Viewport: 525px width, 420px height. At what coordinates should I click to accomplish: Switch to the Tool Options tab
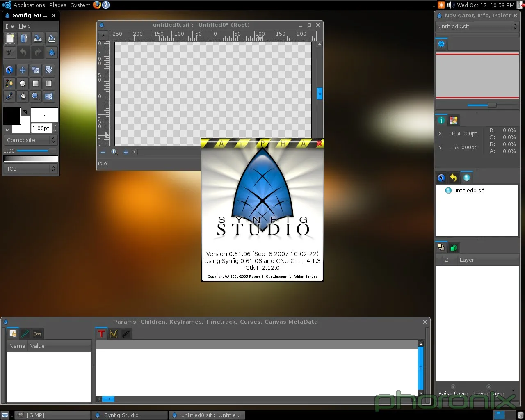coord(441,178)
